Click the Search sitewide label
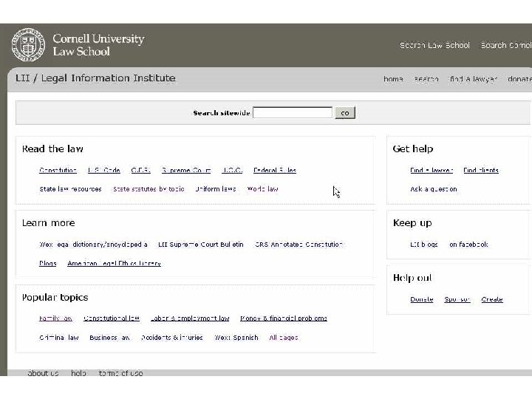This screenshot has width=532, height=399. tap(222, 113)
